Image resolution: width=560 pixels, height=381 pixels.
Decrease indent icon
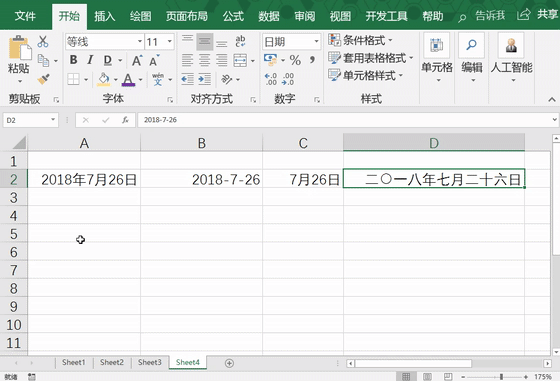(x=187, y=79)
